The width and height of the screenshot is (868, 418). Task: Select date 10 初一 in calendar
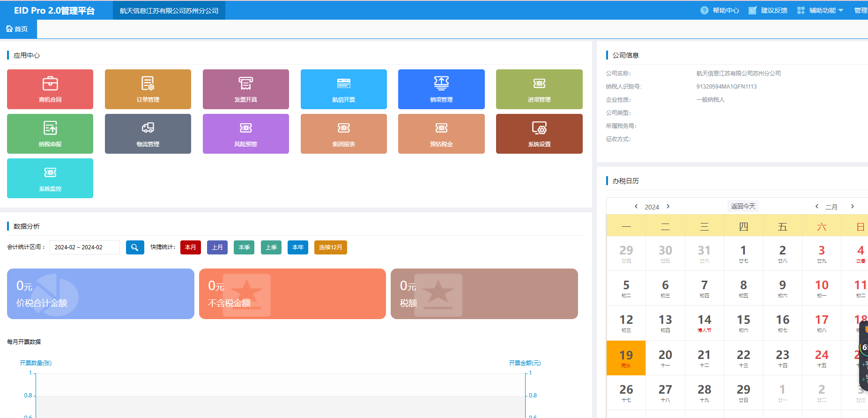(x=822, y=288)
